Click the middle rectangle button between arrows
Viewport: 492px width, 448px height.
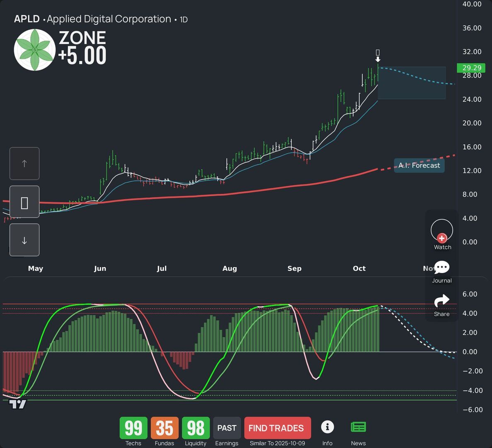coord(24,202)
